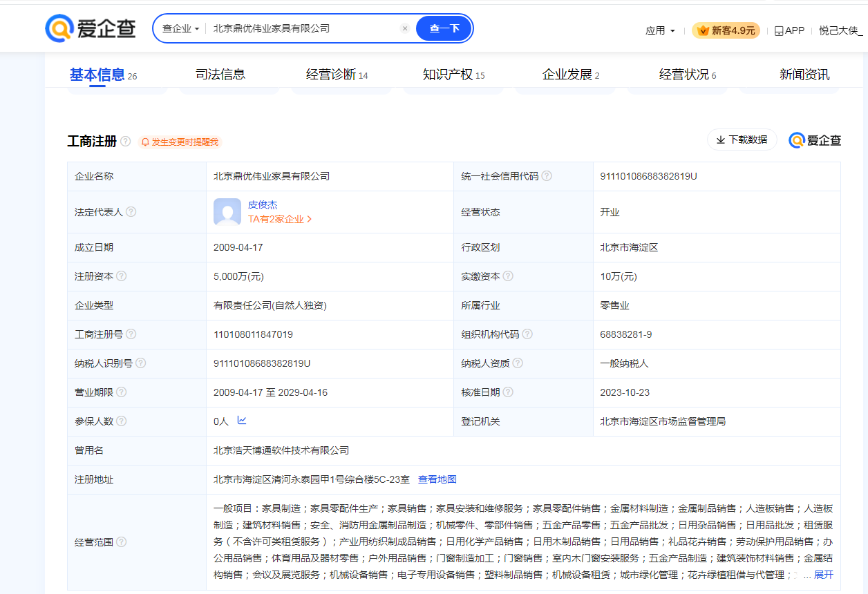The height and width of the screenshot is (594, 868).
Task: Open 参保人数 trend chart icon
Action: (242, 420)
